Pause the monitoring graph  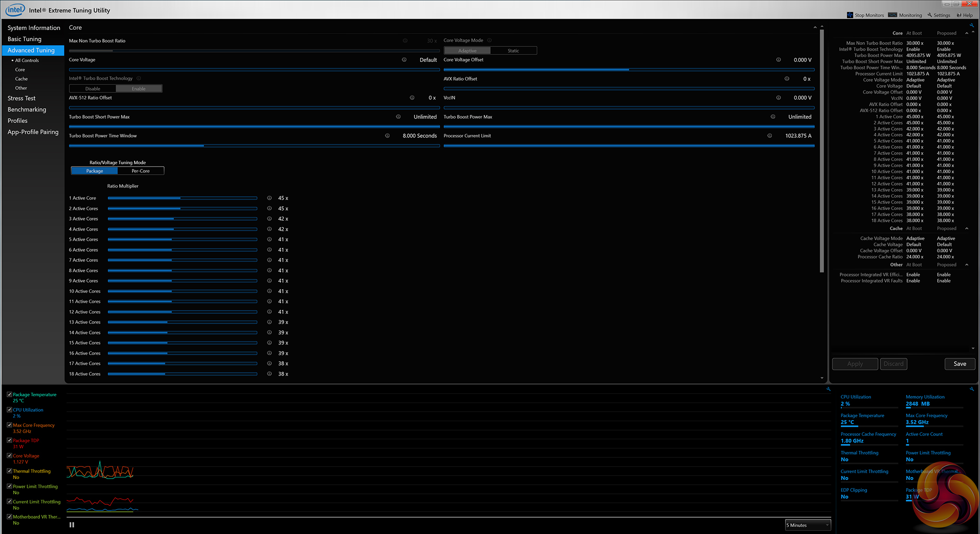(72, 525)
